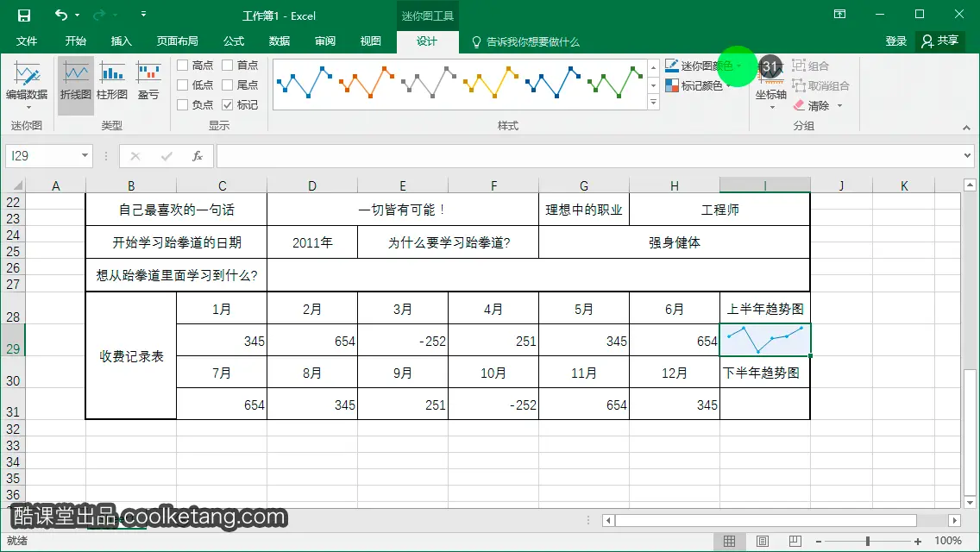Switch to the 数据 ribbon tab

tap(280, 41)
